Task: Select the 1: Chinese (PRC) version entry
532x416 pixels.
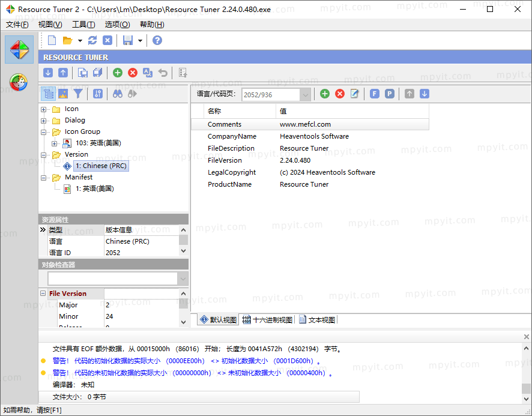Action: [x=101, y=166]
